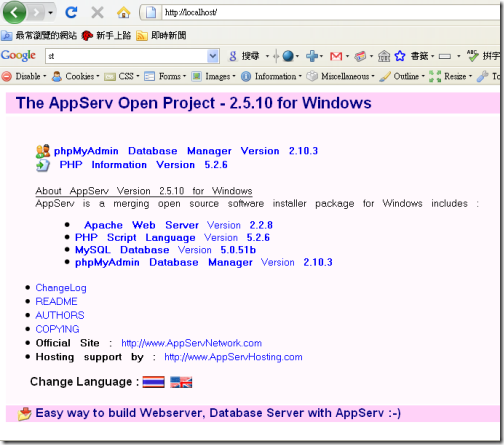This screenshot has height=445, width=504.
Task: Open the 即時新聞 feed bookmark
Action: click(x=161, y=35)
